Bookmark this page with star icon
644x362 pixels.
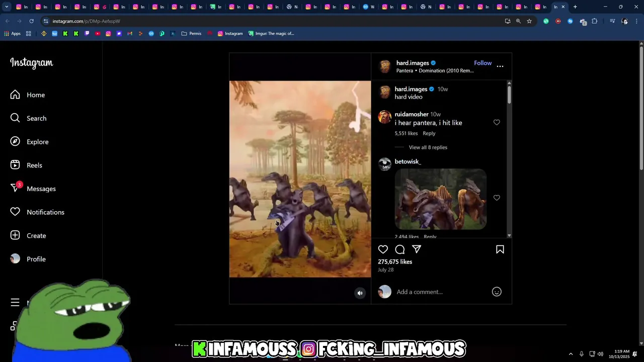click(x=529, y=21)
